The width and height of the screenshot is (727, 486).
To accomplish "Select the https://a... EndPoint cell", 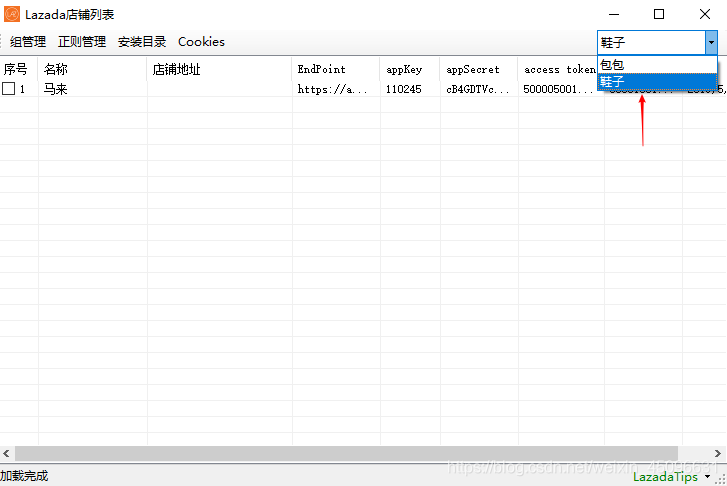I will [336, 89].
